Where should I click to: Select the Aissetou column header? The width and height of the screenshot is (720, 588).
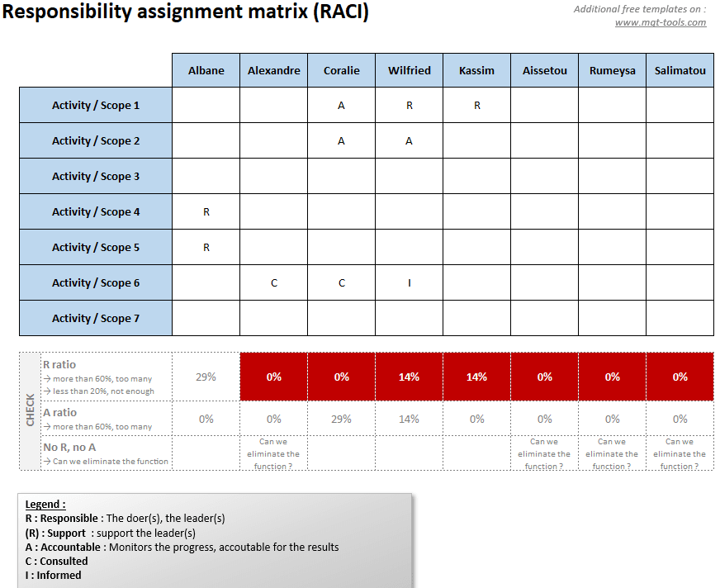pos(544,70)
